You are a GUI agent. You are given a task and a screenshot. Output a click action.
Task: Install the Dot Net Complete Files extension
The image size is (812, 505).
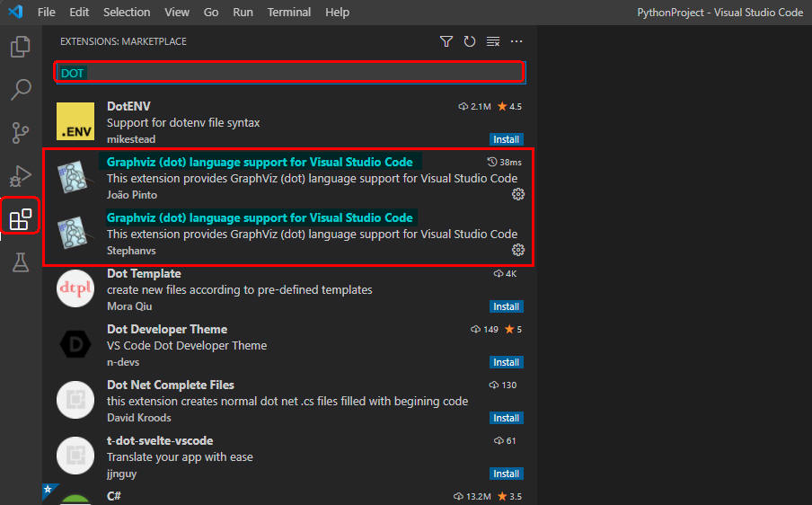tap(506, 418)
